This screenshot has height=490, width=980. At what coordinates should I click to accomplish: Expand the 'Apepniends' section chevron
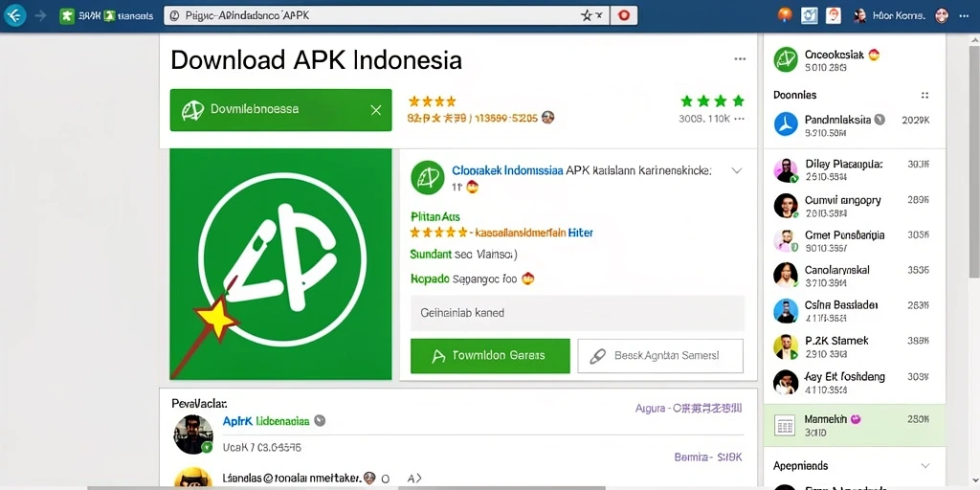tap(925, 466)
